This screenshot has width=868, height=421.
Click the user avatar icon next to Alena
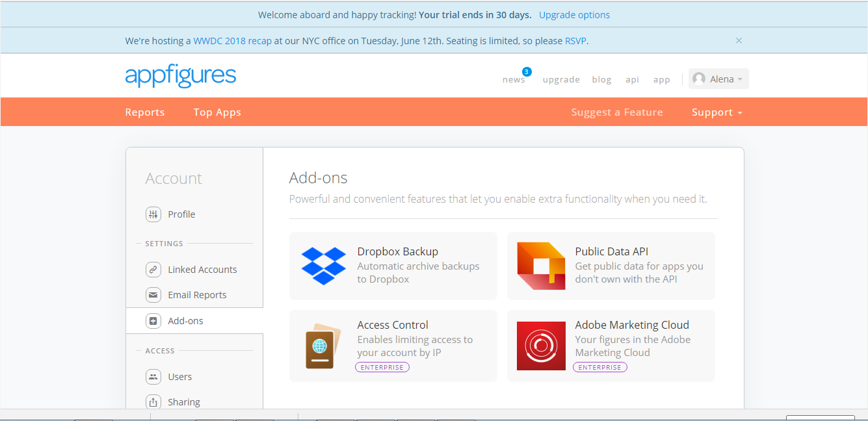click(x=699, y=79)
